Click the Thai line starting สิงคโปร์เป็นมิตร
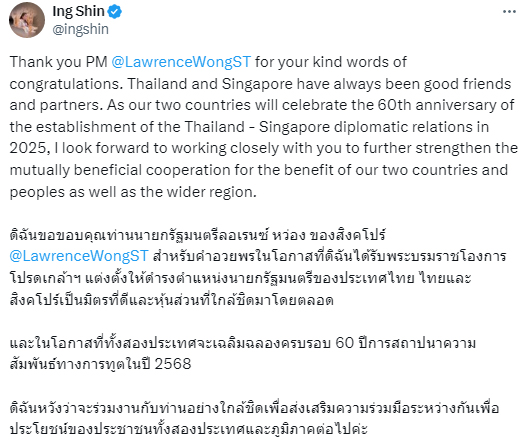Screen dimensions: 530x440 (x=171, y=300)
